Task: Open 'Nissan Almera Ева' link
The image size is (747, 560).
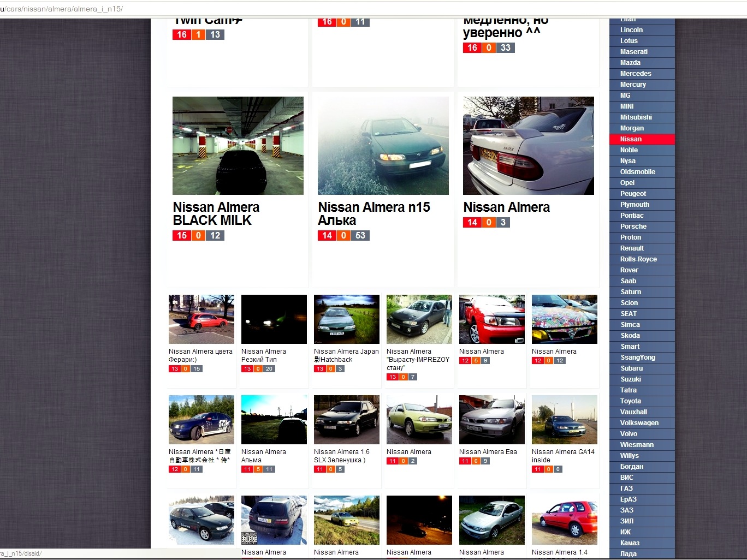Action: coord(488,452)
